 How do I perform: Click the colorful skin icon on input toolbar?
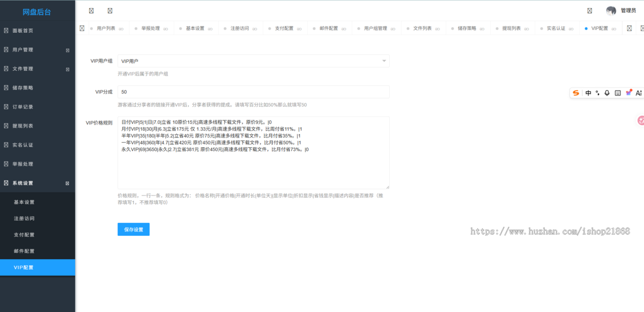coord(628,93)
